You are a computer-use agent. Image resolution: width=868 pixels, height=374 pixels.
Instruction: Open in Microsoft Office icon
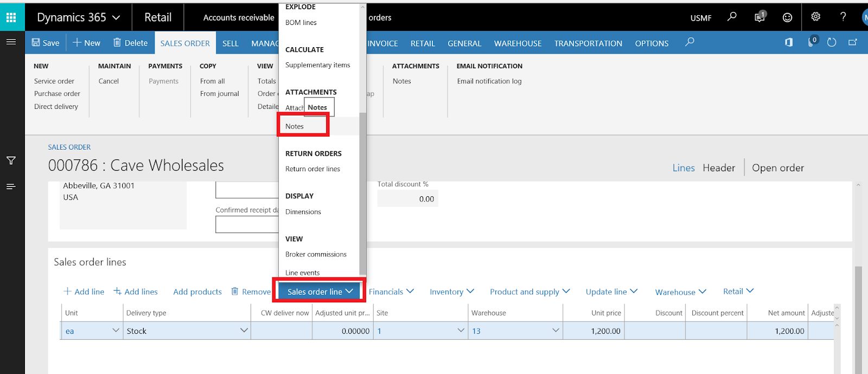pos(789,42)
